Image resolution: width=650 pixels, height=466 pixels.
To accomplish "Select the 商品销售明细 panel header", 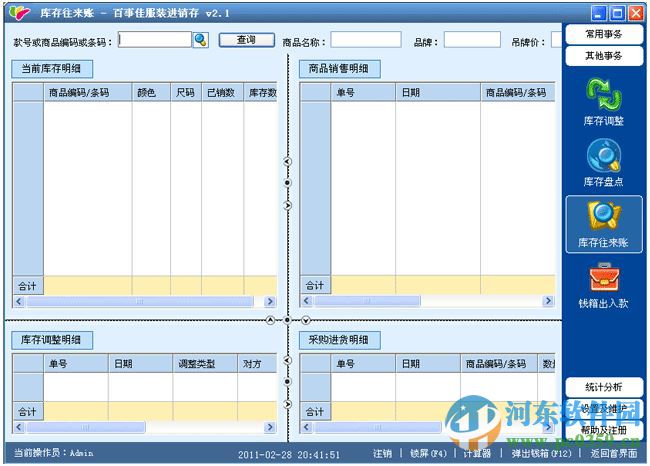I will click(x=340, y=69).
